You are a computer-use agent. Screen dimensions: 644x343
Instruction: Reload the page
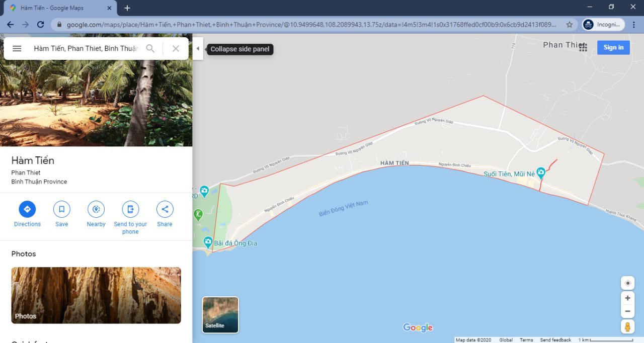point(41,24)
